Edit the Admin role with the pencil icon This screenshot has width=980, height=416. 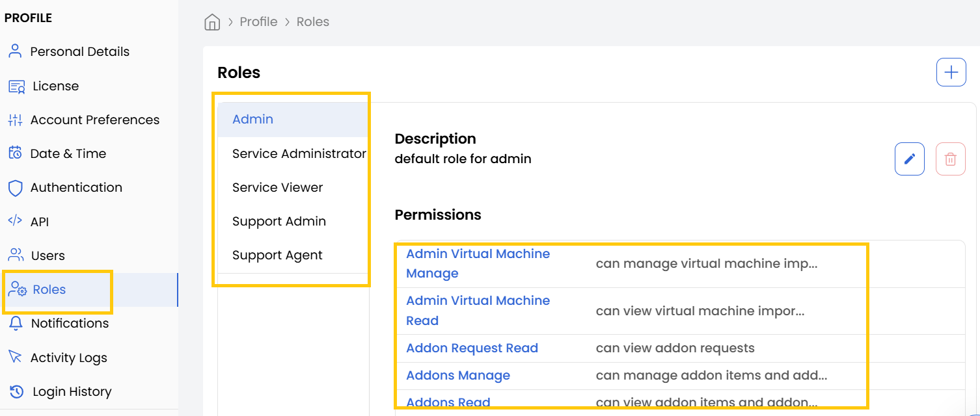(909, 159)
